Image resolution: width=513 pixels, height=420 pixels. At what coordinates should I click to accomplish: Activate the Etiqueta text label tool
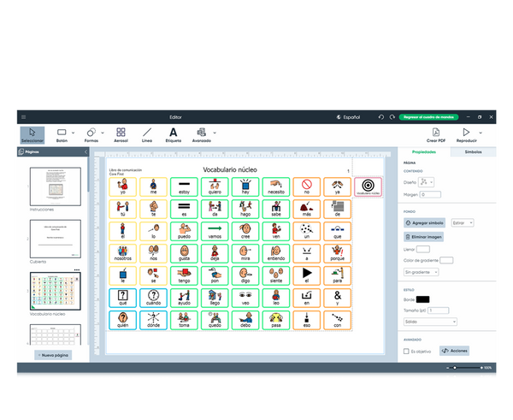pos(173,135)
